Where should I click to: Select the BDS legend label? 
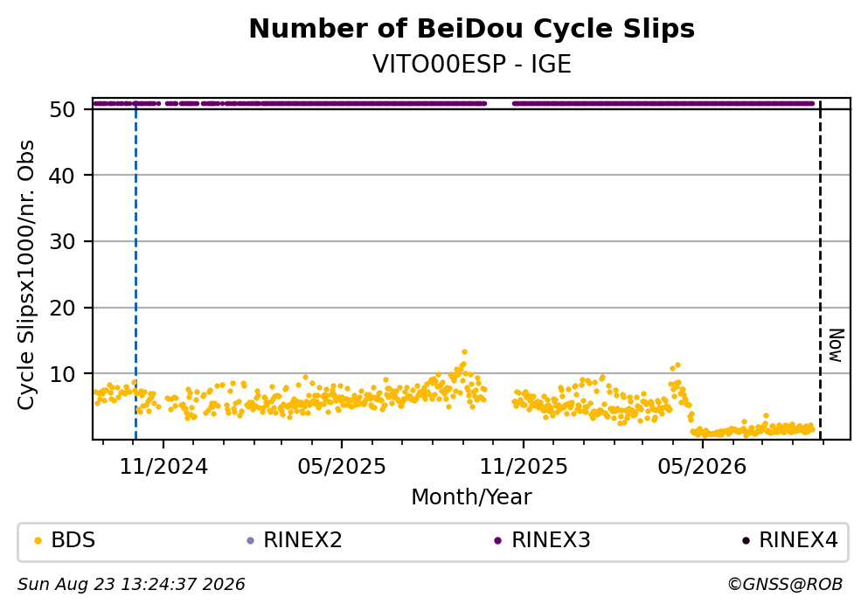73,540
